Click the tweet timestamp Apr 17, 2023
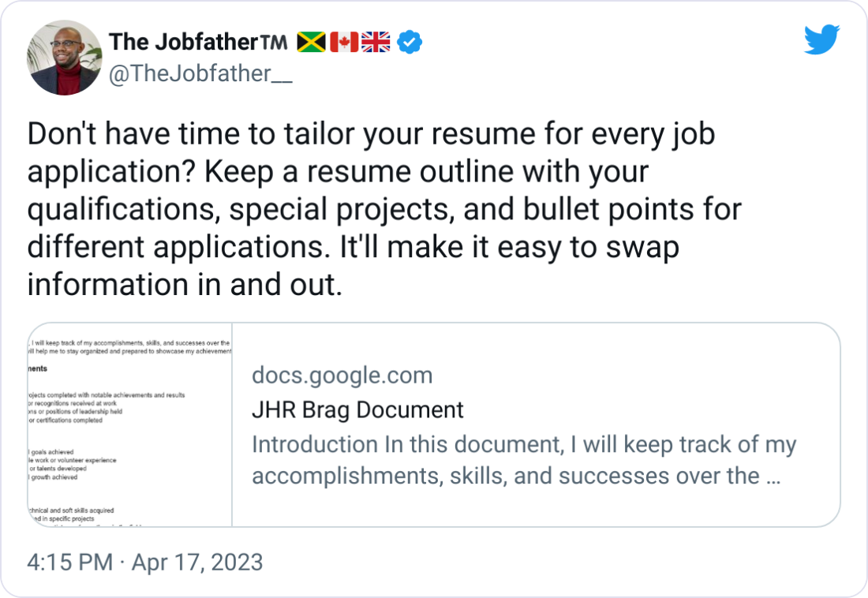The image size is (868, 598). (x=199, y=562)
